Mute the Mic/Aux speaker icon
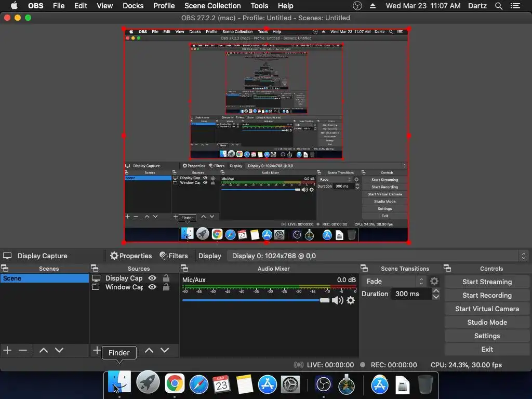532x399 pixels. (337, 300)
